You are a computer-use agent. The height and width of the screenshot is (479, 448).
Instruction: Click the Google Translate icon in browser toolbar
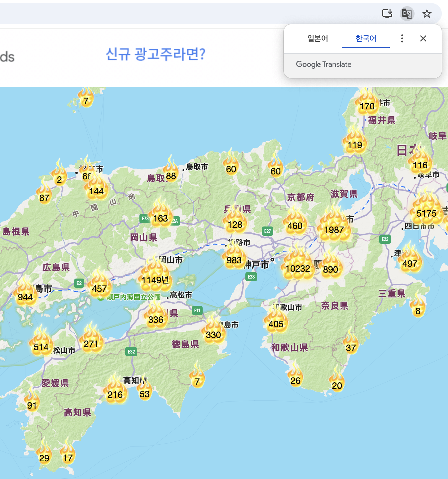point(407,14)
